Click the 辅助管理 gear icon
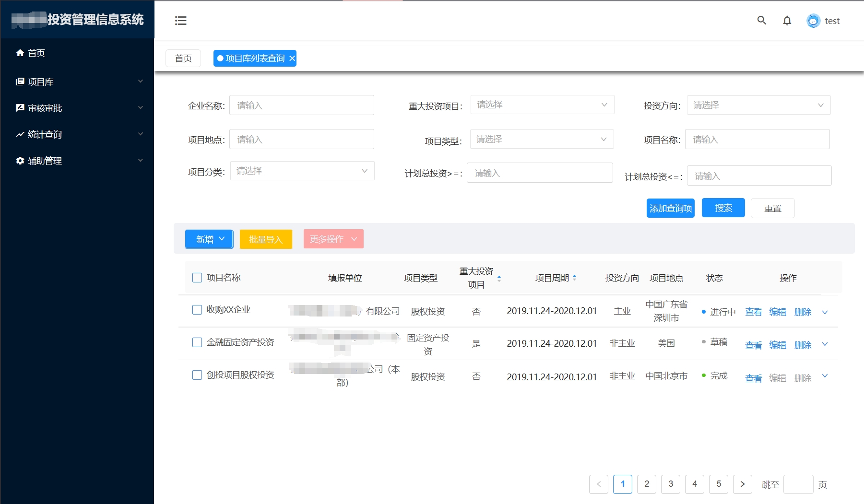 20,161
